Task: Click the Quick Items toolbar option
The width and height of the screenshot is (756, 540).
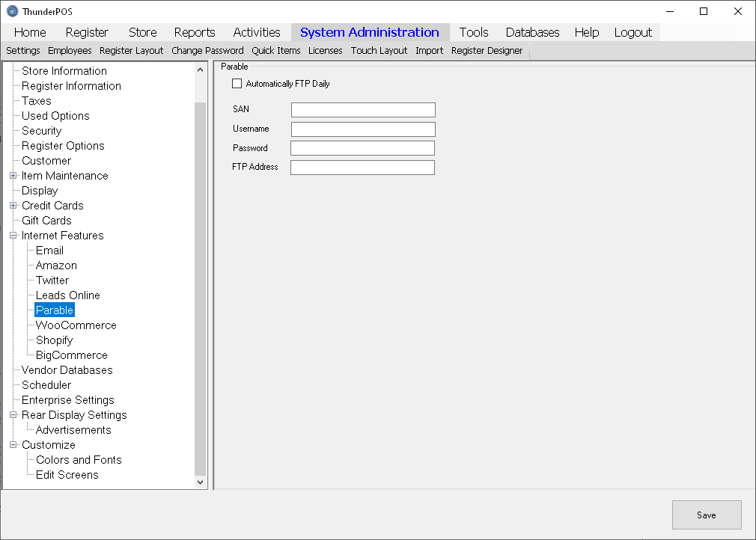Action: coord(275,51)
